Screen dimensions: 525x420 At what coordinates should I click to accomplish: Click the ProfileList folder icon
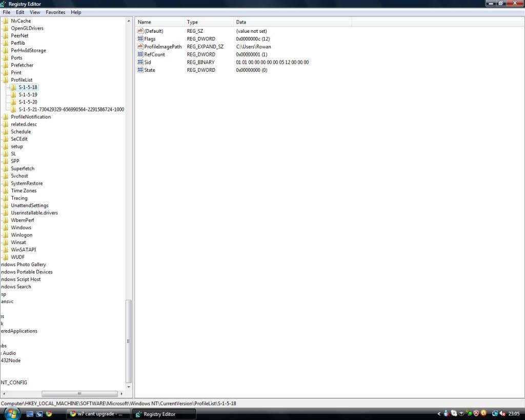click(5, 79)
